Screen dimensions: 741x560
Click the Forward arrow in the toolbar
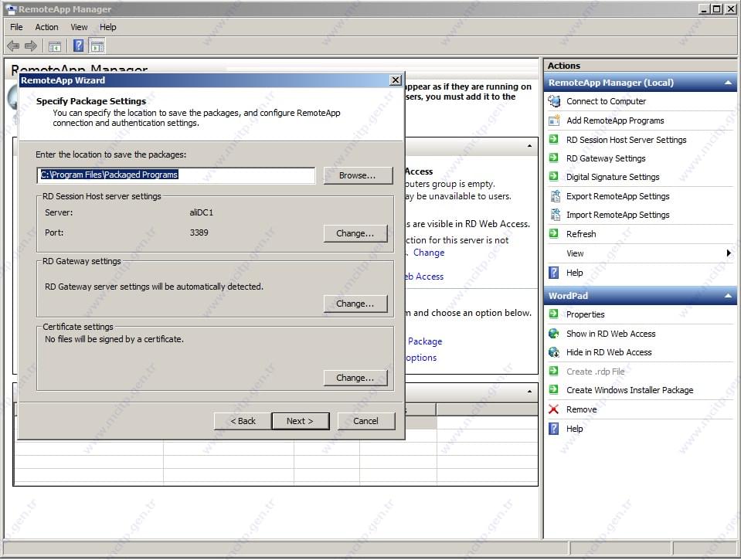31,46
